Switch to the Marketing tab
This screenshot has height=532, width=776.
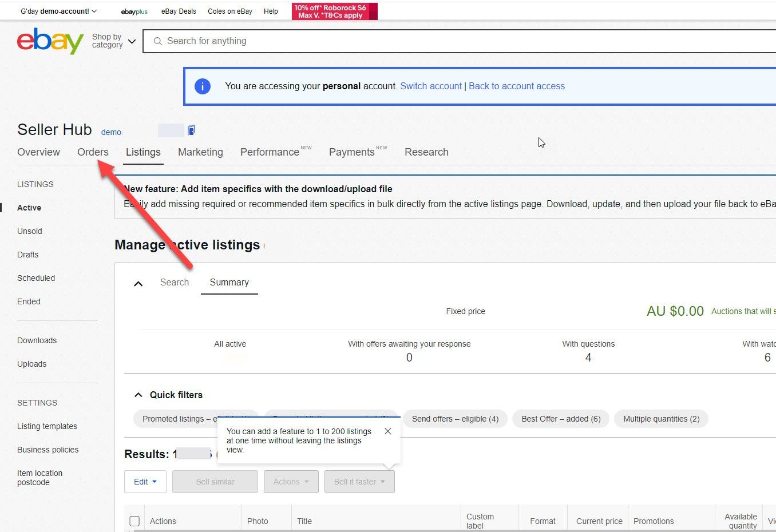[x=200, y=152]
